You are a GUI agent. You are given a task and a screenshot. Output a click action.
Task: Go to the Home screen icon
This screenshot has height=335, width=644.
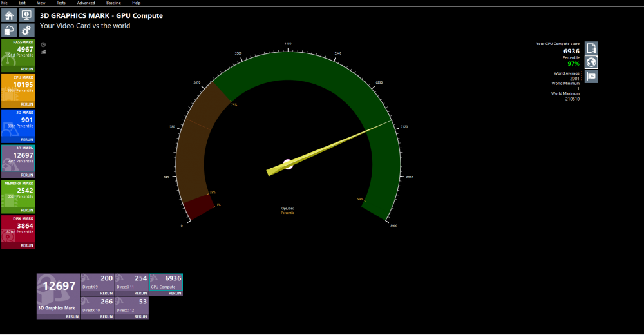10,15
